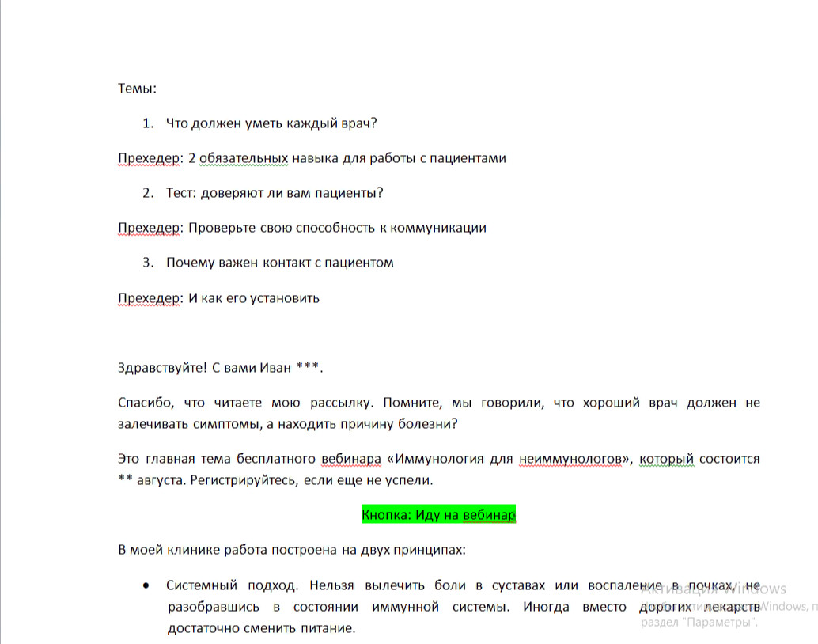Click the line '** августа. Регистрируйтесь, если еще не успели.'

pos(275,480)
